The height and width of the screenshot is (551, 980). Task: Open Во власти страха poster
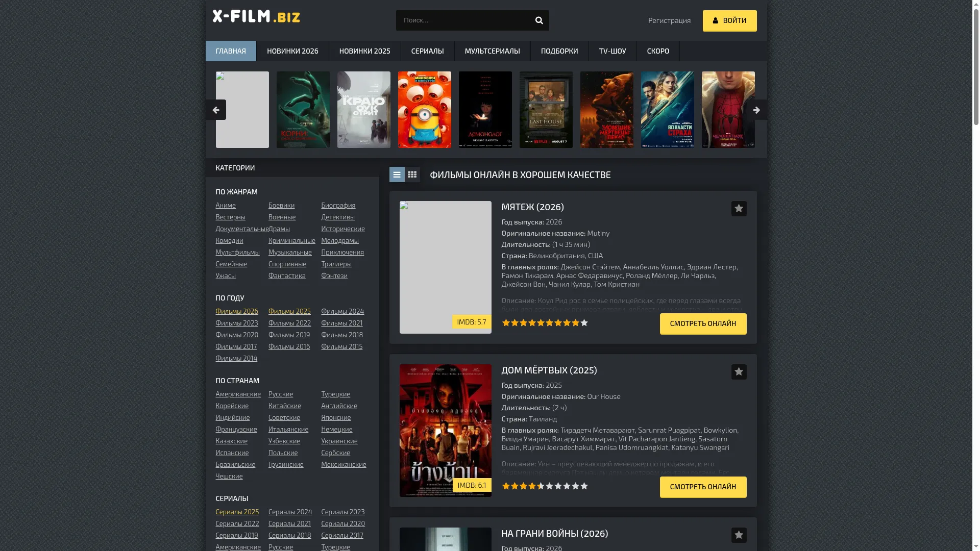(x=668, y=110)
